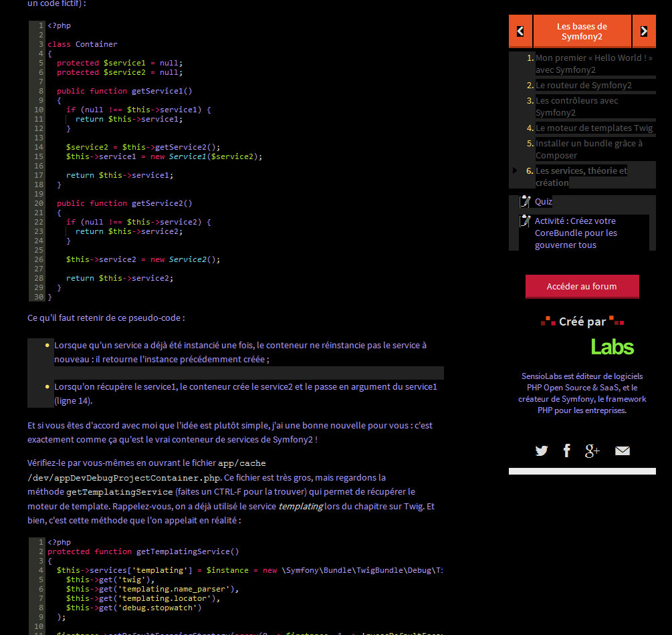Select chapter Les services, théorie et création
Screen dimensions: 672x635
[x=581, y=176]
